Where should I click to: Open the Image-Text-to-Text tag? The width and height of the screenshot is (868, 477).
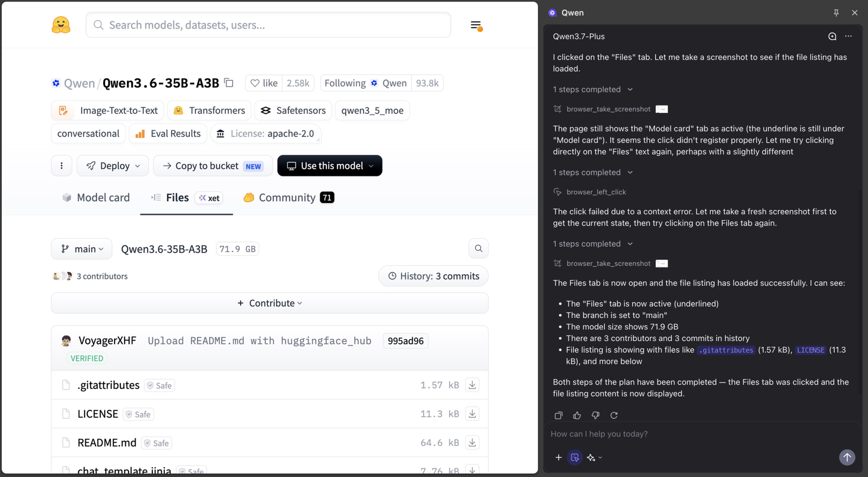point(107,111)
